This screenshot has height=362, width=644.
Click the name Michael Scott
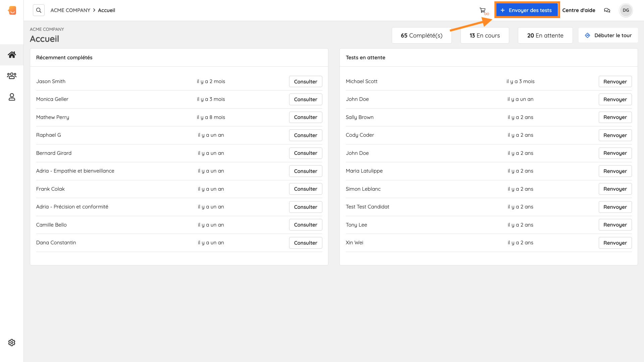362,81
